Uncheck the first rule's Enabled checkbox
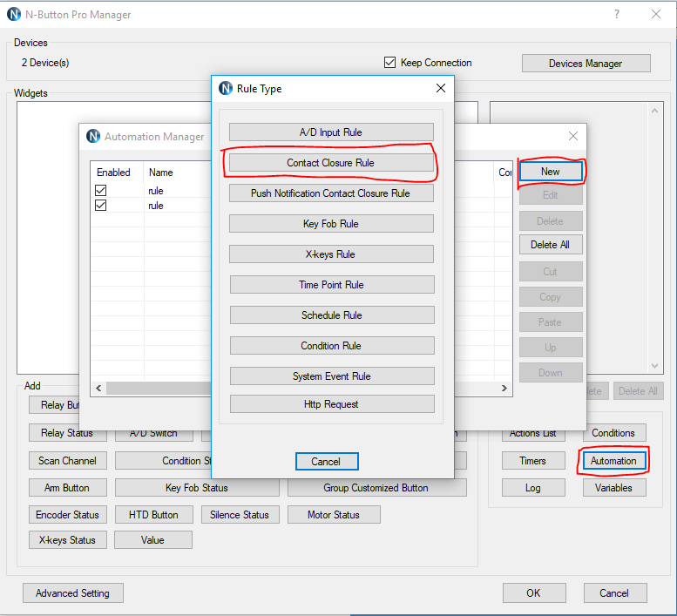Viewport: 677px width, 616px height. pyautogui.click(x=100, y=190)
